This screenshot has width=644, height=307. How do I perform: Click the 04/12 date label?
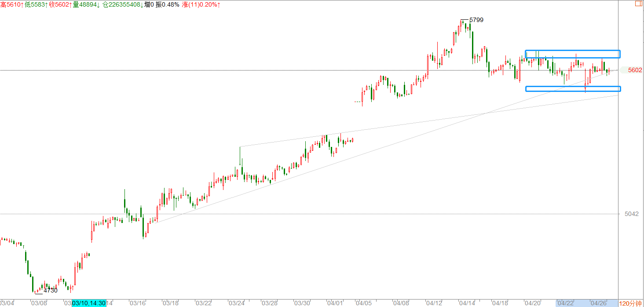434,303
